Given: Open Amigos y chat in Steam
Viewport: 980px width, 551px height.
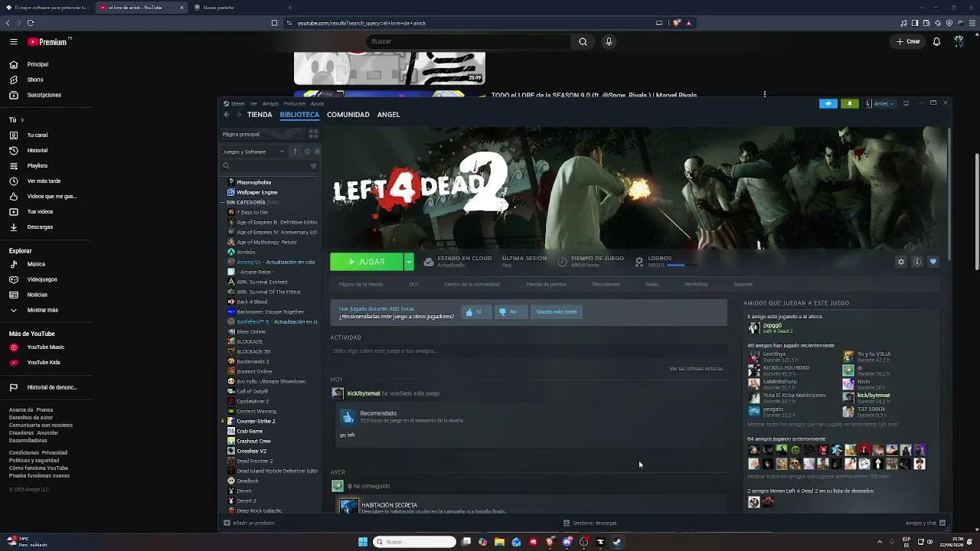Looking at the screenshot, I should [x=926, y=523].
